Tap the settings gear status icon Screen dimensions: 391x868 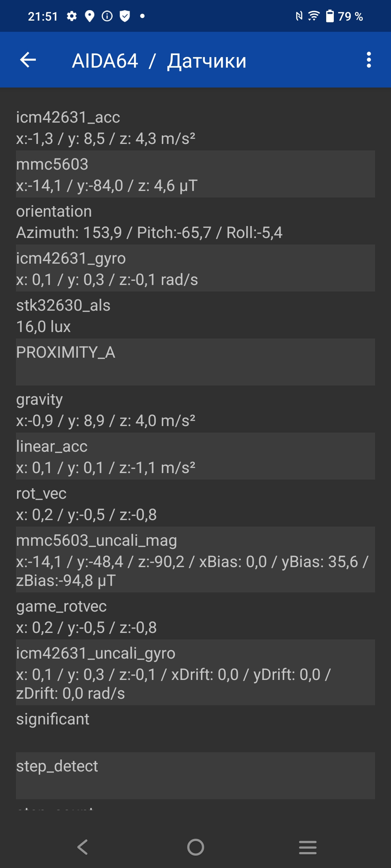(x=72, y=16)
